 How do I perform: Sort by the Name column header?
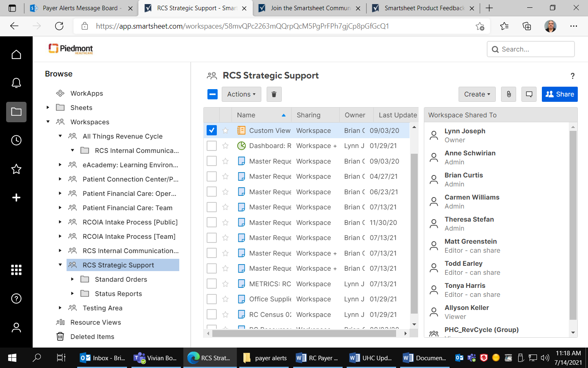(261, 115)
